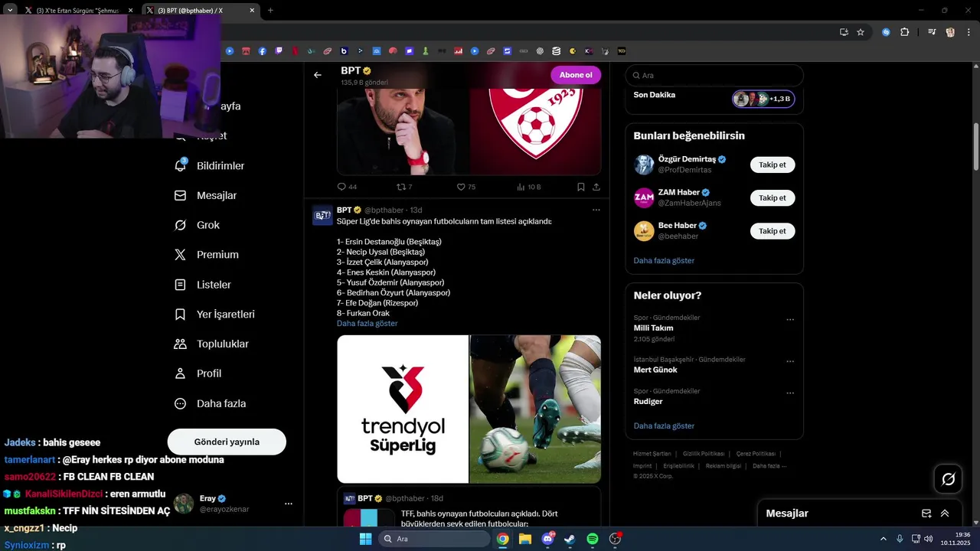Subscribe with the Abone ol button
The image size is (980, 551).
tap(576, 75)
